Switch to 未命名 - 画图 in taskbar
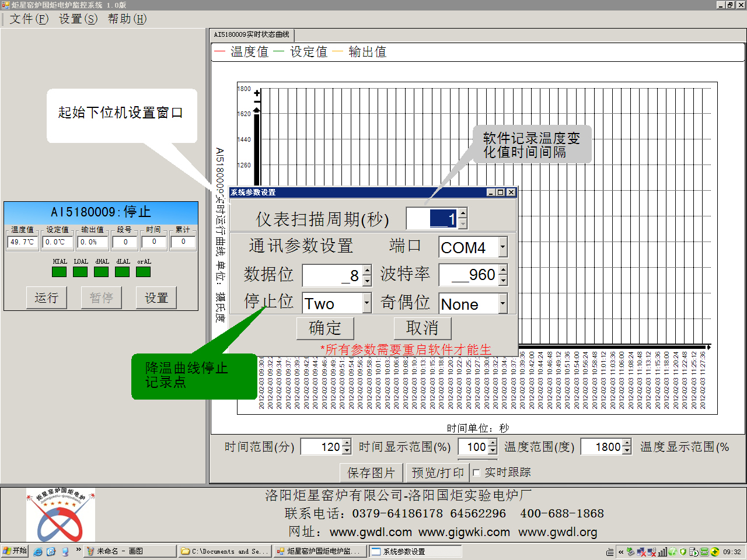 130,551
